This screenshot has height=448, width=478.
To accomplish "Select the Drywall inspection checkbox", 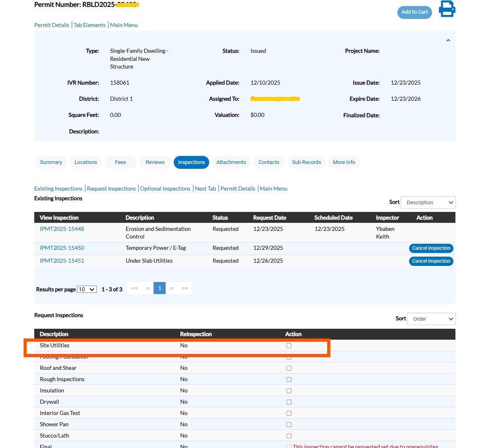I will coord(289,402).
